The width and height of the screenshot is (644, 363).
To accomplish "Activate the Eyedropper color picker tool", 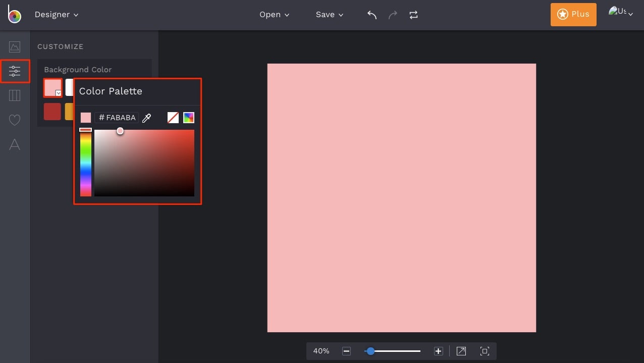I will point(146,118).
